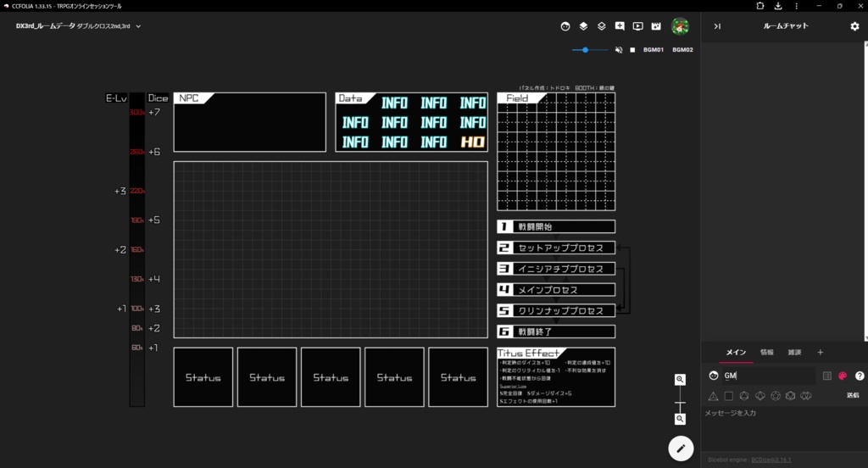Stop BGM playback with square button
Screen dimensions: 868x468
(632, 50)
